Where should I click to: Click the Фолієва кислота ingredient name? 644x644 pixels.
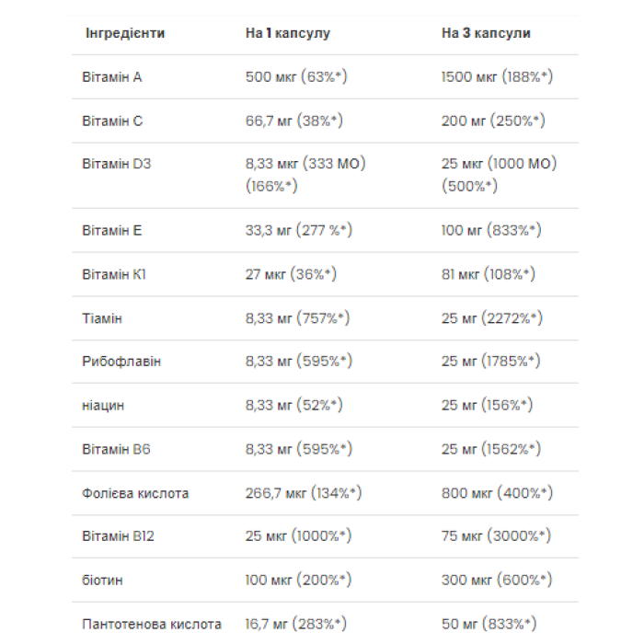click(135, 493)
